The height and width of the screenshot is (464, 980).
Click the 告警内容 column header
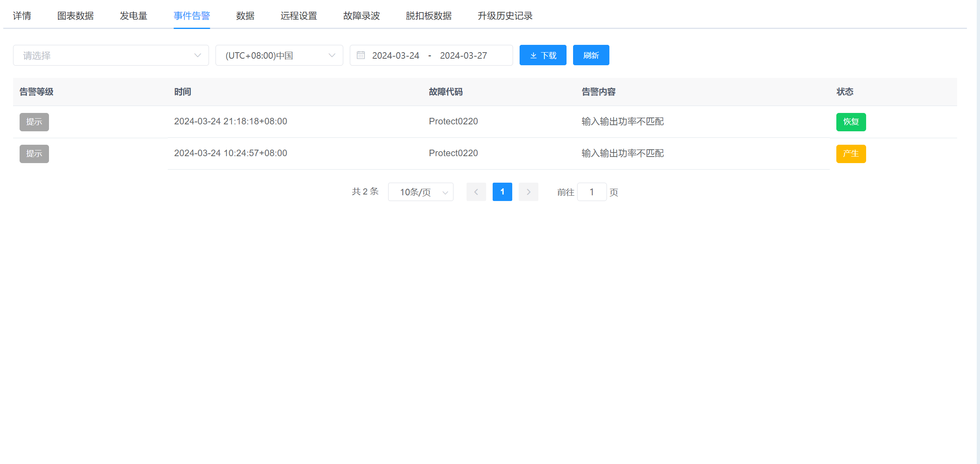click(599, 92)
